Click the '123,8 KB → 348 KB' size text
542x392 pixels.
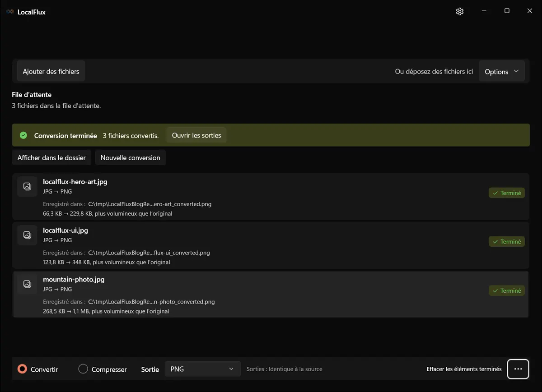pos(66,262)
